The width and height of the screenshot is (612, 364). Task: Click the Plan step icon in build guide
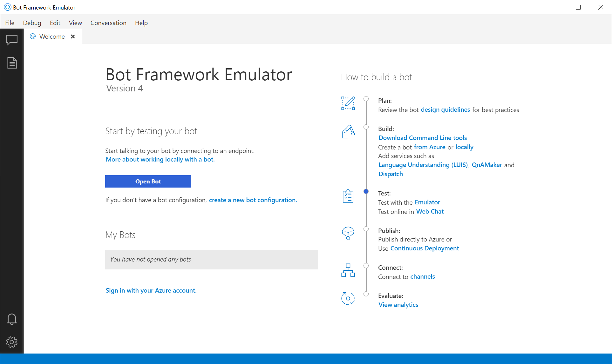348,103
